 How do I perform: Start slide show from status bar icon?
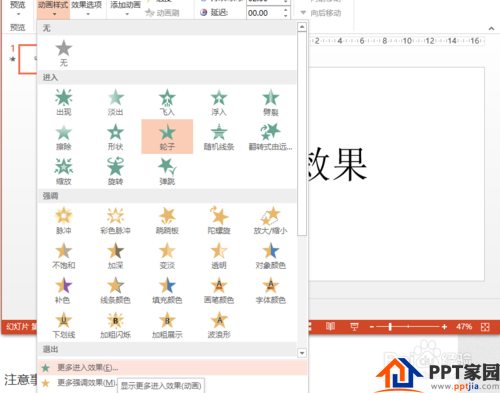(x=354, y=327)
